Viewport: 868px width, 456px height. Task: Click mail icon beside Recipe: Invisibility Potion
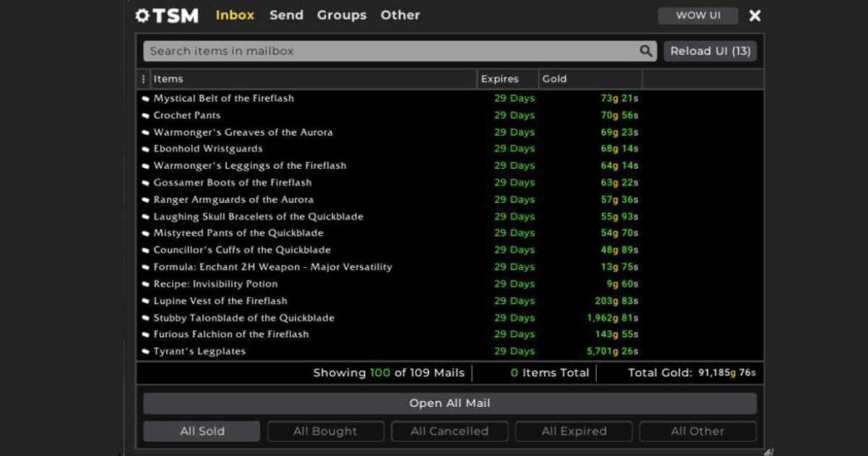point(145,285)
